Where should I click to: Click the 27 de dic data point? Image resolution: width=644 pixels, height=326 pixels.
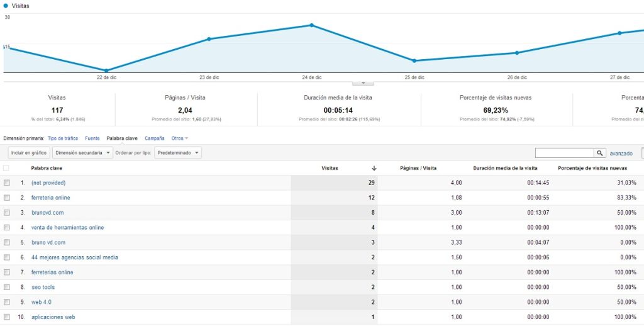coord(619,33)
